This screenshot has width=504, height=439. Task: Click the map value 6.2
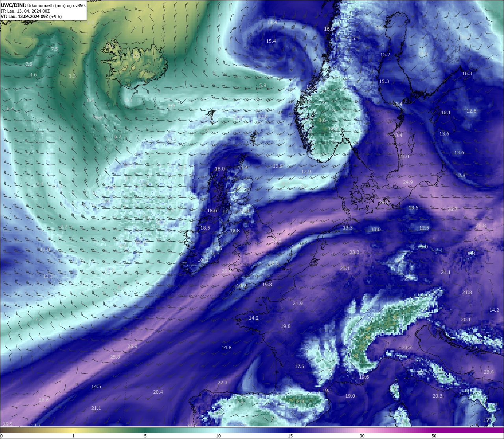coord(118,137)
